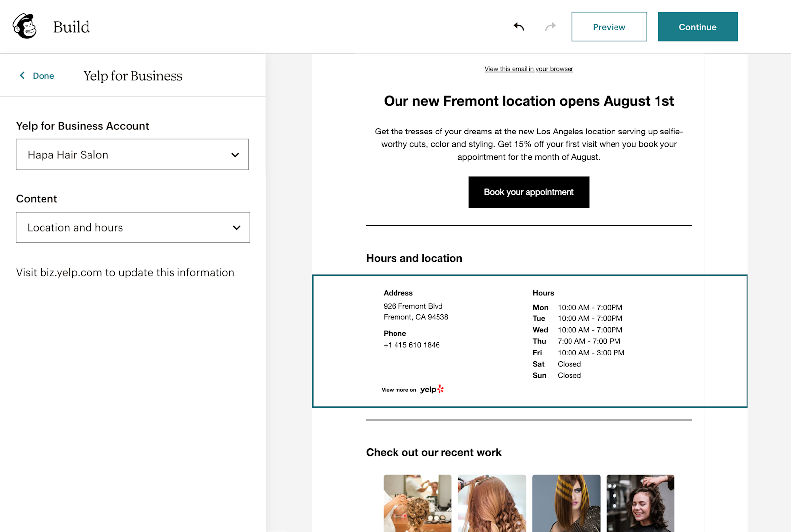
Task: Select the updo hairstyle thumbnail
Action: [x=417, y=503]
